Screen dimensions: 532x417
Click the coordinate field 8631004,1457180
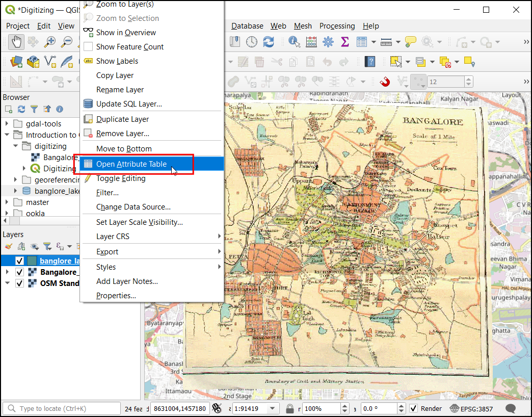[180, 408]
